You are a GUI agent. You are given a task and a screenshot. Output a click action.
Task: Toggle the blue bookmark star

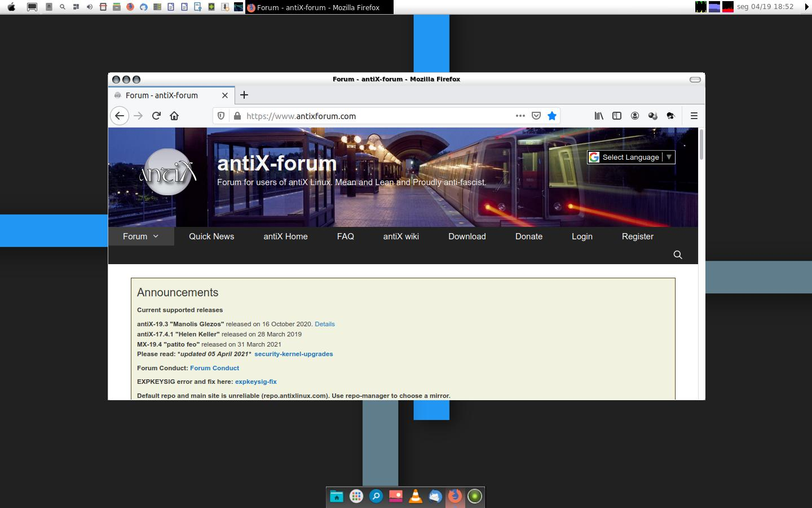point(552,116)
